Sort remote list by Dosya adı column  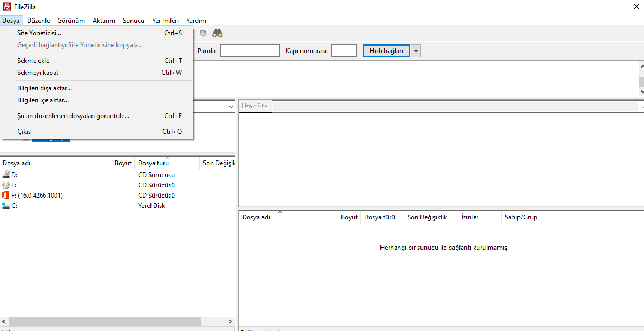[279, 217]
